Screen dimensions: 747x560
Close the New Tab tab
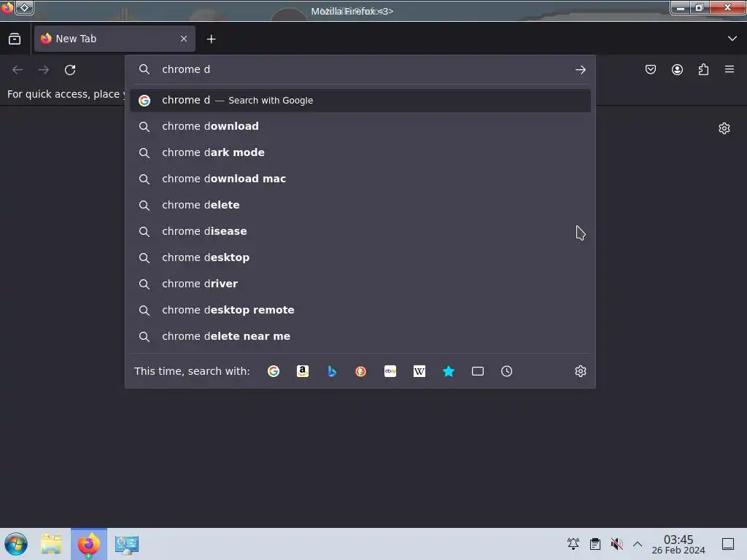point(184,39)
